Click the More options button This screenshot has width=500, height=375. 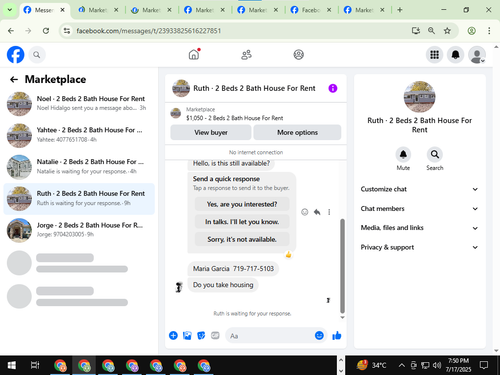[x=297, y=133]
